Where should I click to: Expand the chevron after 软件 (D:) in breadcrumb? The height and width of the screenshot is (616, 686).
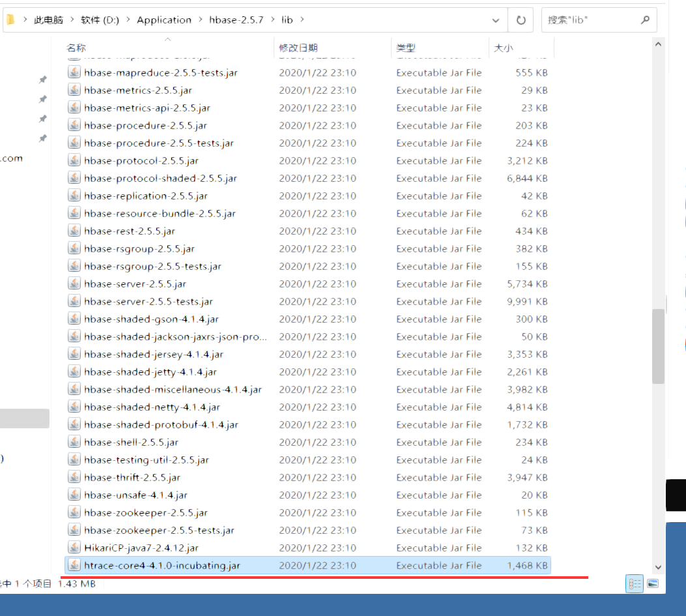[128, 20]
